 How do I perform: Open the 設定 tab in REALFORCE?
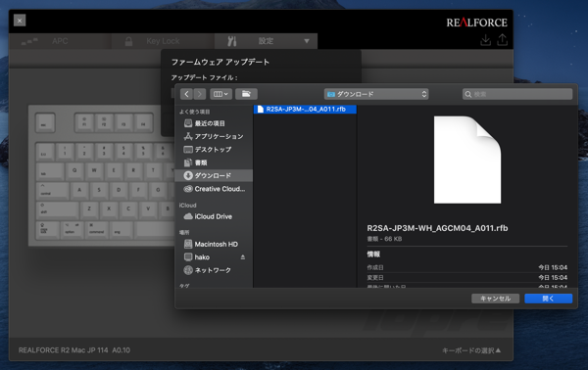tap(266, 41)
